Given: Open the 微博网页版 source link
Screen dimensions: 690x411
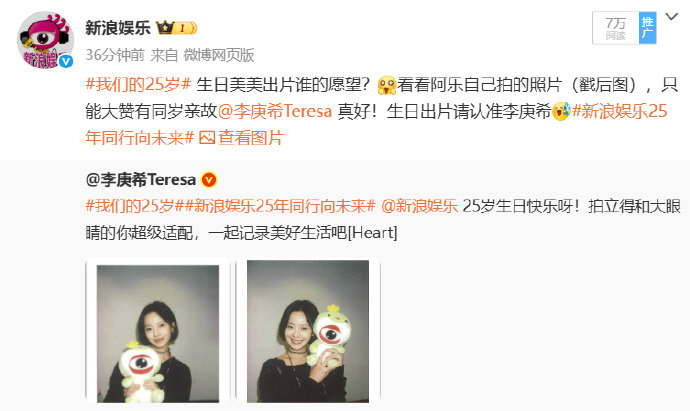Looking at the screenshot, I should pyautogui.click(x=219, y=55).
